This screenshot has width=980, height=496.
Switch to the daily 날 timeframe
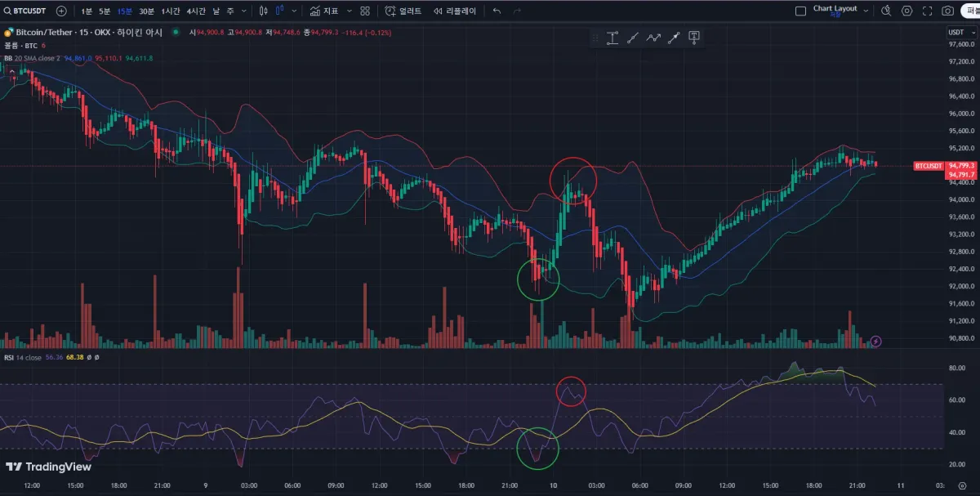pos(216,11)
